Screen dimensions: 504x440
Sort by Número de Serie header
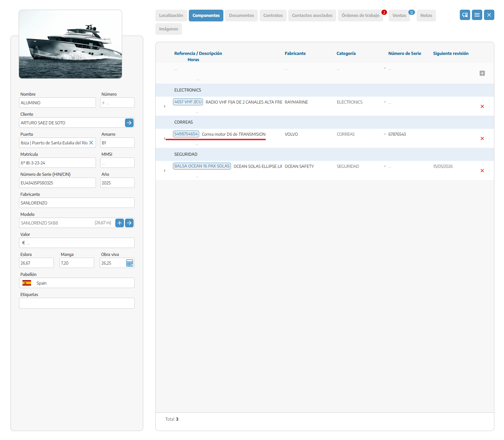point(405,54)
